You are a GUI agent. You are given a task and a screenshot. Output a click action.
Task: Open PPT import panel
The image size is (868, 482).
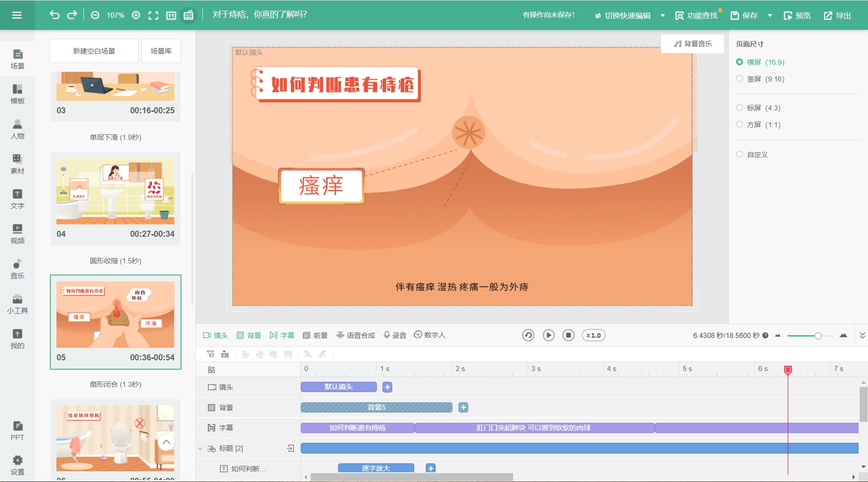coord(17,431)
